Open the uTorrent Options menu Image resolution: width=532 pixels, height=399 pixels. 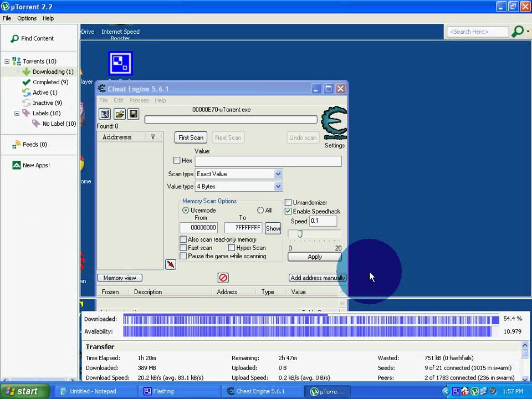27,18
